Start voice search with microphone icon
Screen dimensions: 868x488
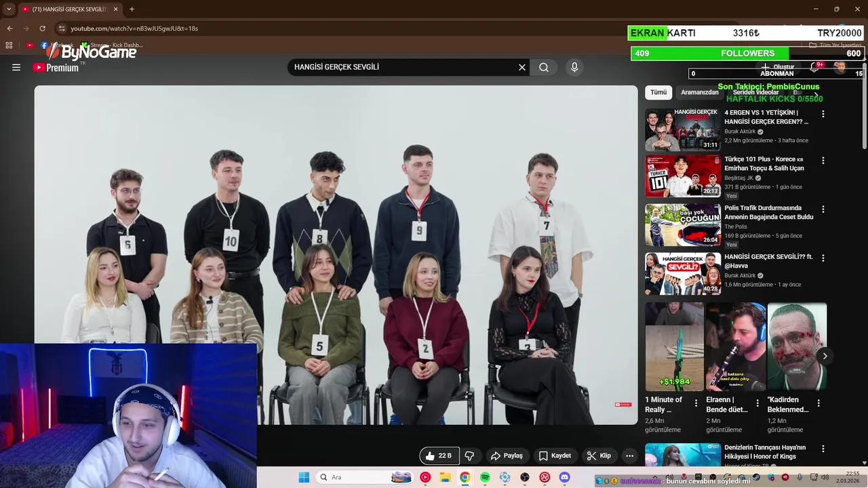coord(574,67)
